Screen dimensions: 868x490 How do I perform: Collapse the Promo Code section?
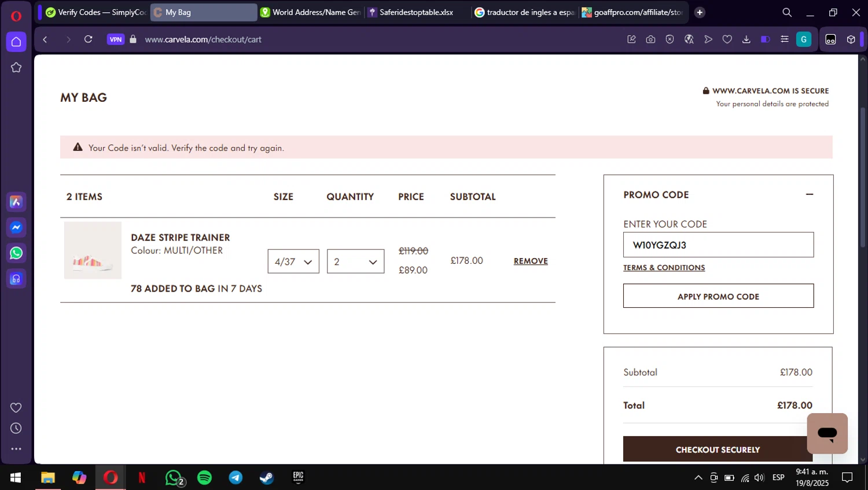(x=810, y=194)
